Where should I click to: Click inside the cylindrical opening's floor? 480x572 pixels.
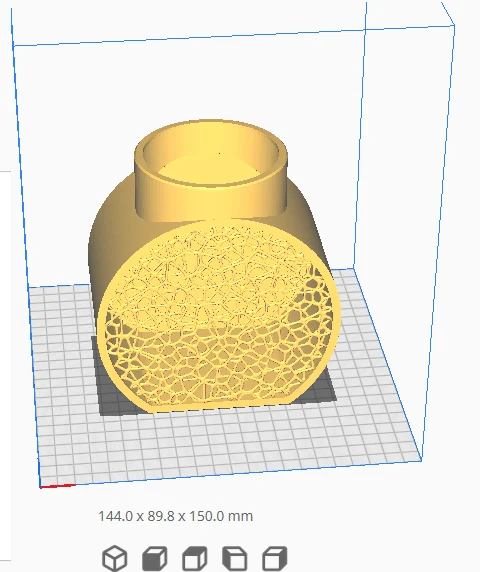(212, 169)
